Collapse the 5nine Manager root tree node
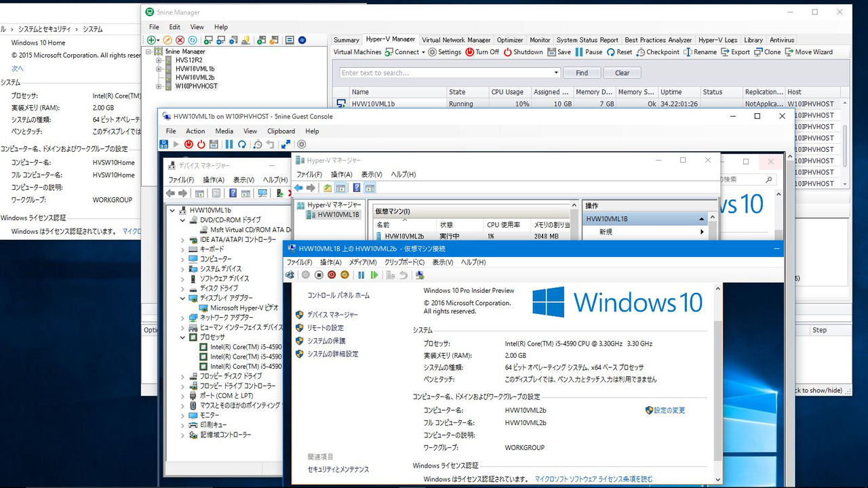Viewport: 868px width, 488px height. point(149,52)
